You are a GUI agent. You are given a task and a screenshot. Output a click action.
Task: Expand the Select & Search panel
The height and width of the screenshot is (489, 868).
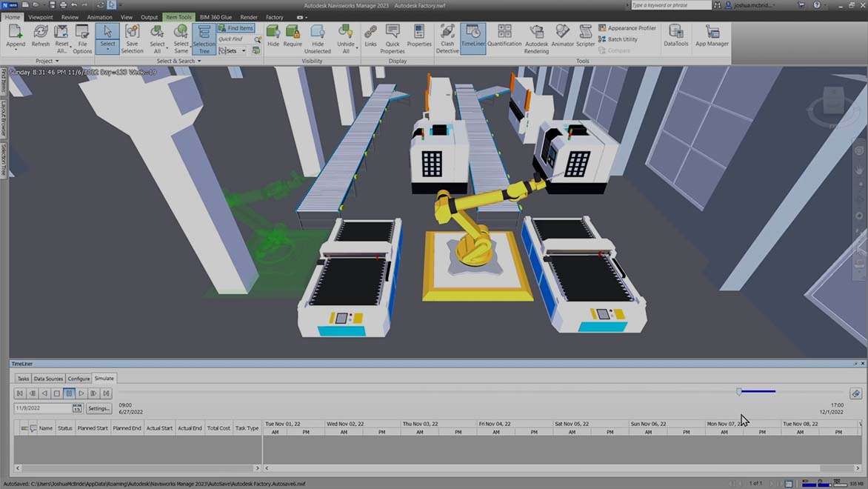(x=178, y=61)
